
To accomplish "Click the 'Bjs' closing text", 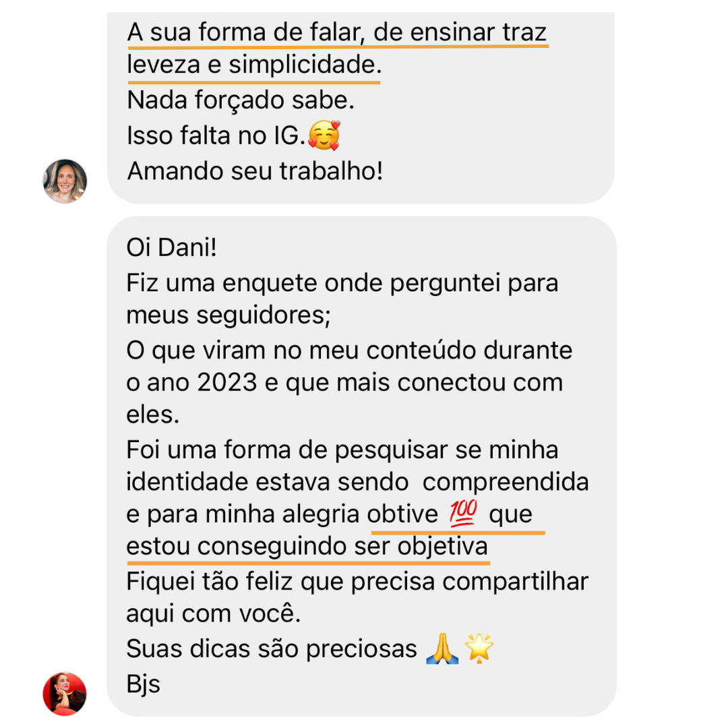I will (144, 684).
